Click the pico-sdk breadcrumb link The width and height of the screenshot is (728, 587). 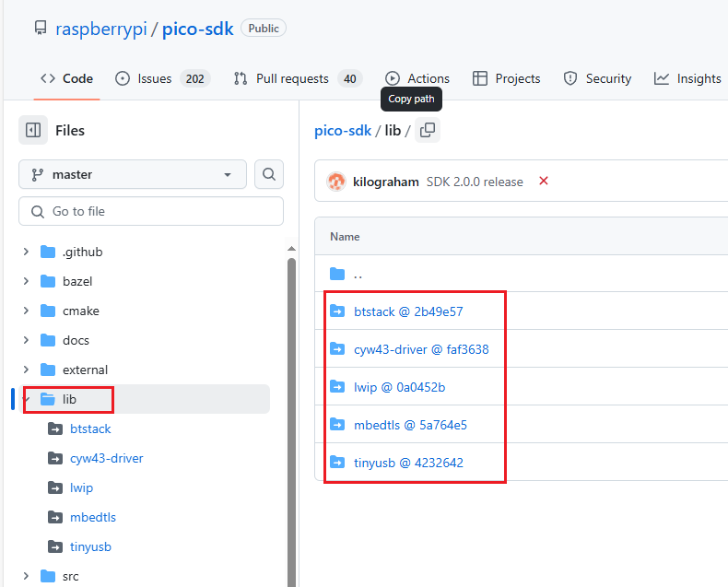[343, 131]
